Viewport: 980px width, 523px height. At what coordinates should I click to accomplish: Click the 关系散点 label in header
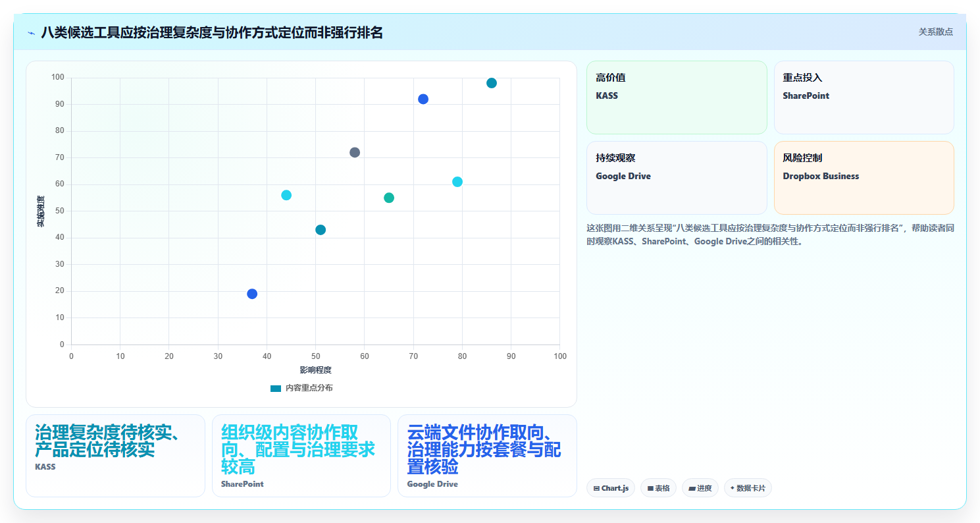tap(935, 32)
